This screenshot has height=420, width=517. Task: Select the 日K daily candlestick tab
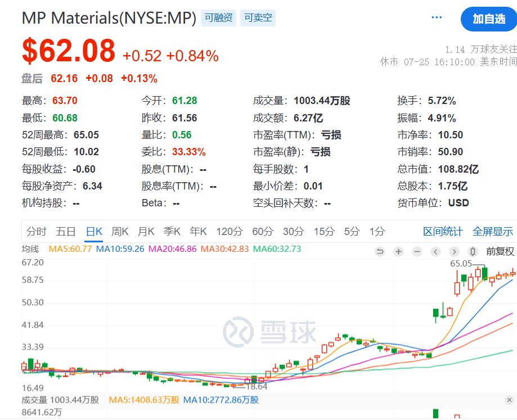(x=94, y=231)
